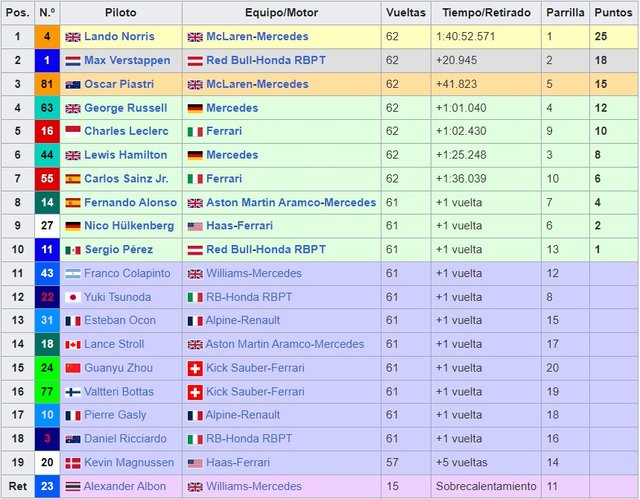
Task: Click the Danish flag beside Kevin Magnussen
Action: click(x=73, y=463)
